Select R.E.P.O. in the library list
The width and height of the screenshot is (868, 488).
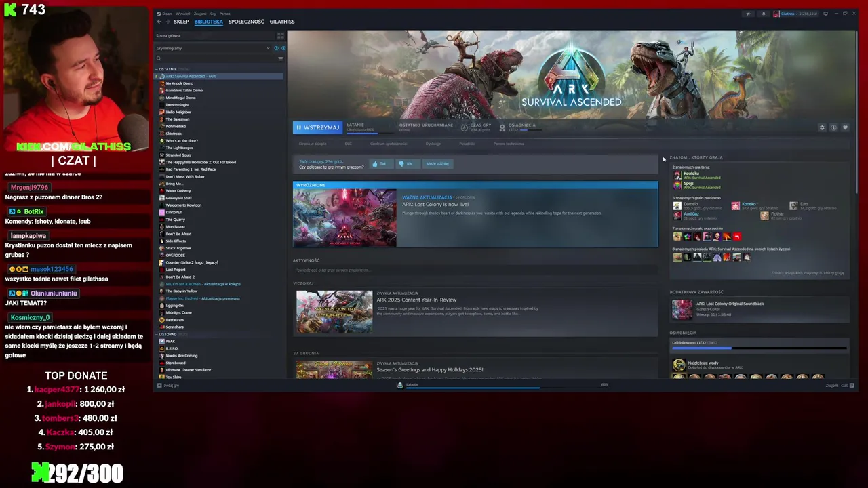tap(172, 348)
